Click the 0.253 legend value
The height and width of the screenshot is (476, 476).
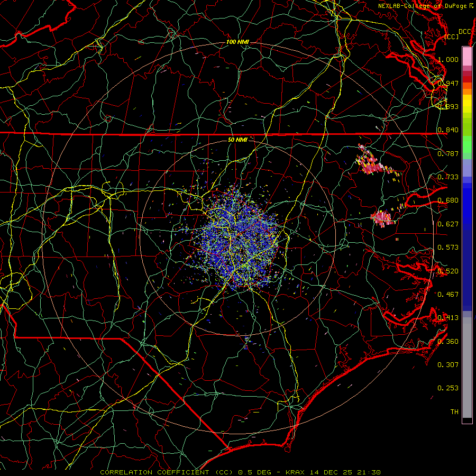[448, 388]
